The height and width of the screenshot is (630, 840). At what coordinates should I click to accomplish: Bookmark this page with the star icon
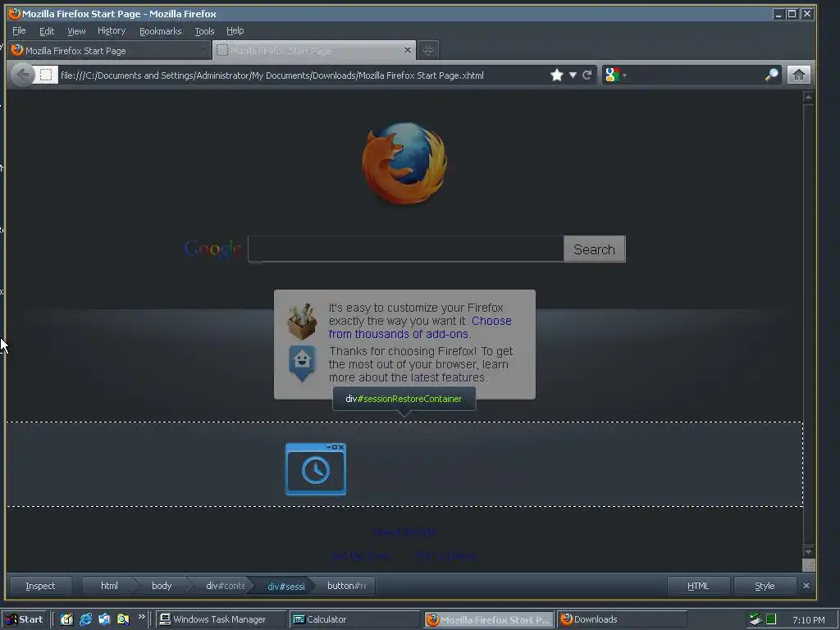557,75
